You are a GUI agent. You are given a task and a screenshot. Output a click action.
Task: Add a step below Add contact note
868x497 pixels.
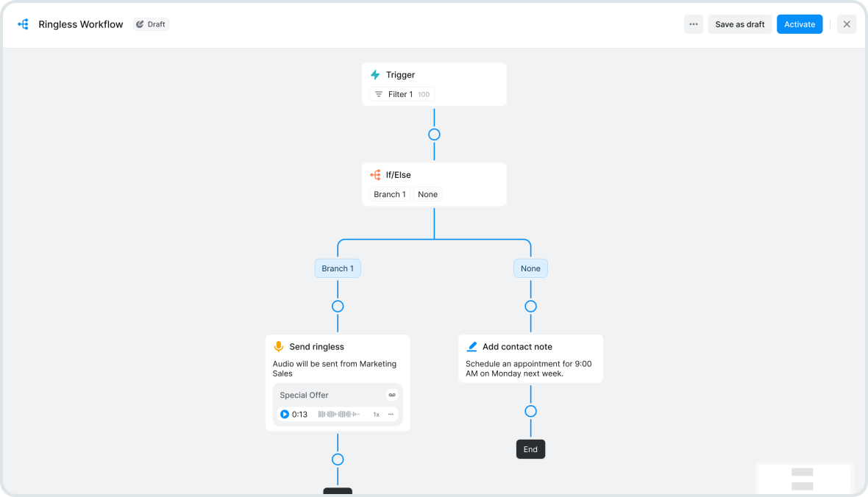pos(530,411)
